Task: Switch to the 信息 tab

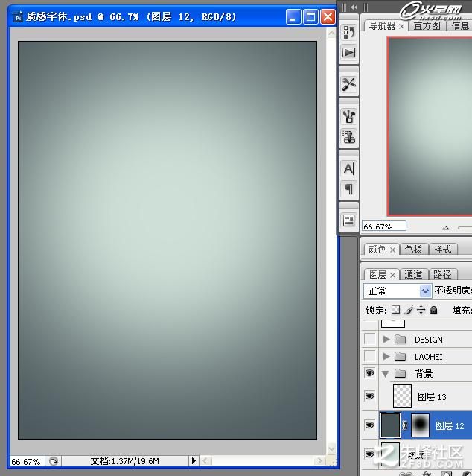Action: (x=460, y=26)
